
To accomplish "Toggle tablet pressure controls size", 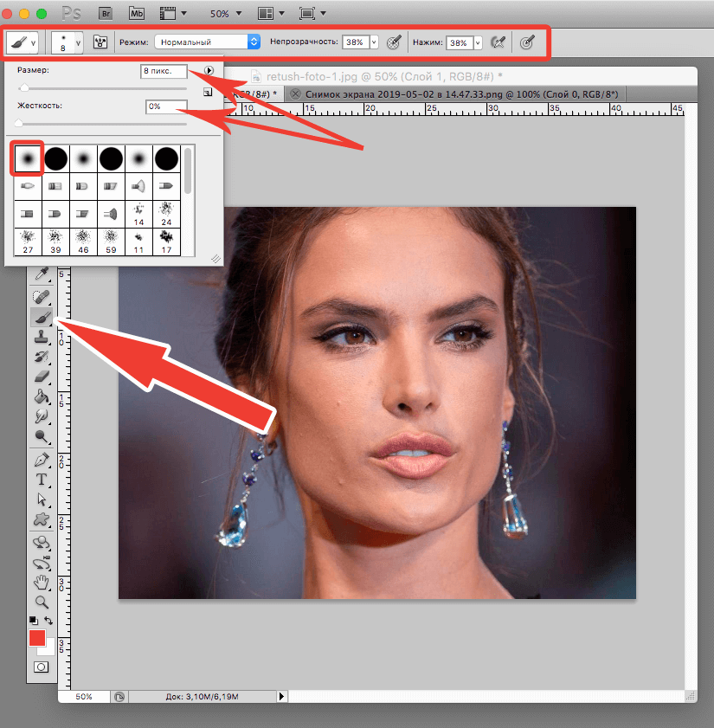I will (527, 42).
